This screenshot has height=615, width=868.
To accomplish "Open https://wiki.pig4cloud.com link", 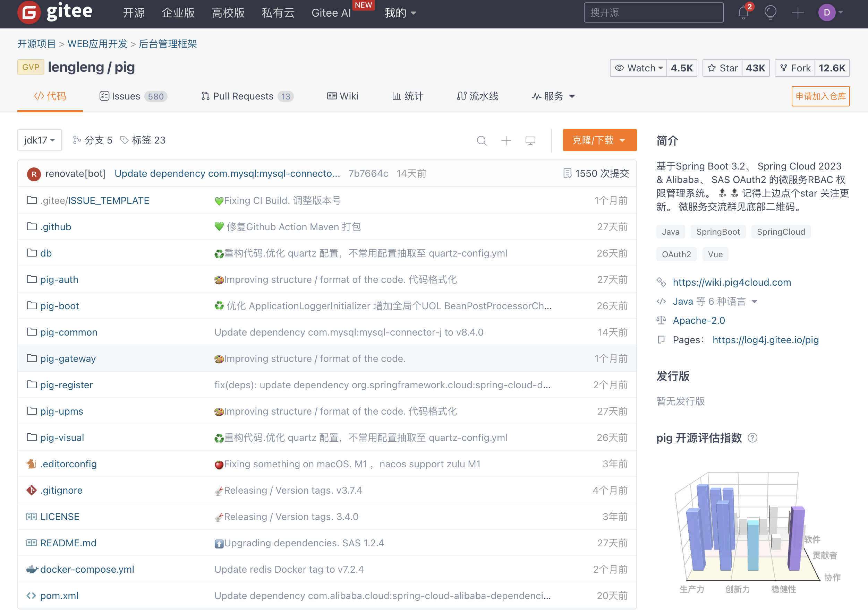I will tap(732, 282).
